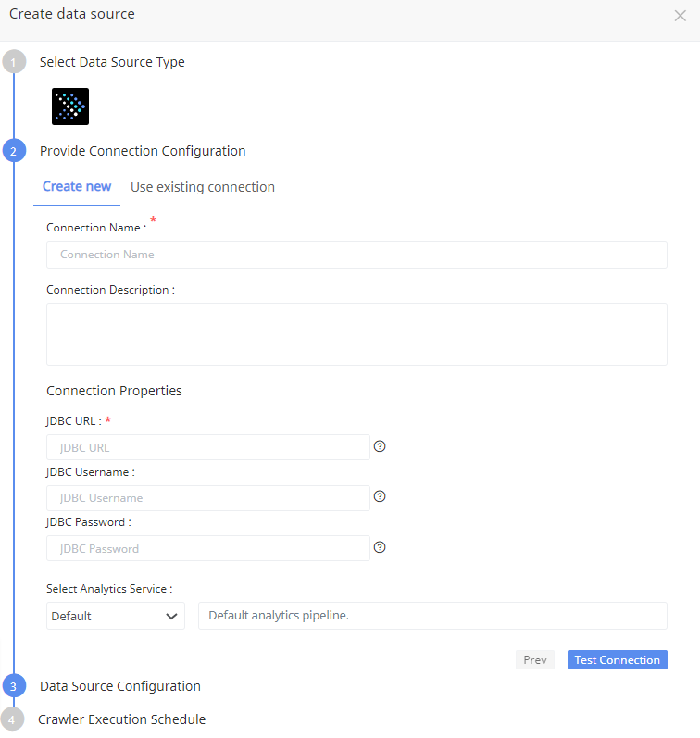Click the JDBC Password input field
The width and height of the screenshot is (700, 738).
pyautogui.click(x=208, y=548)
